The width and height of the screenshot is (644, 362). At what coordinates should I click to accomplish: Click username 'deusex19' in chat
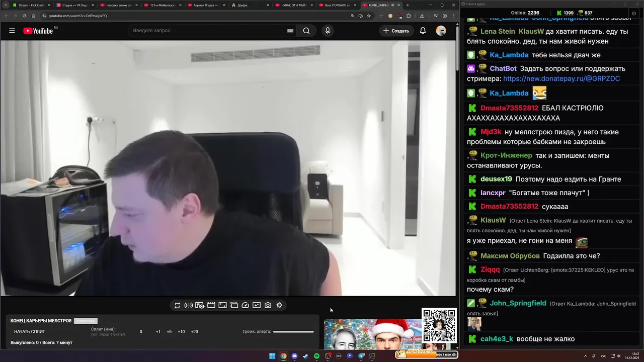coord(496,179)
